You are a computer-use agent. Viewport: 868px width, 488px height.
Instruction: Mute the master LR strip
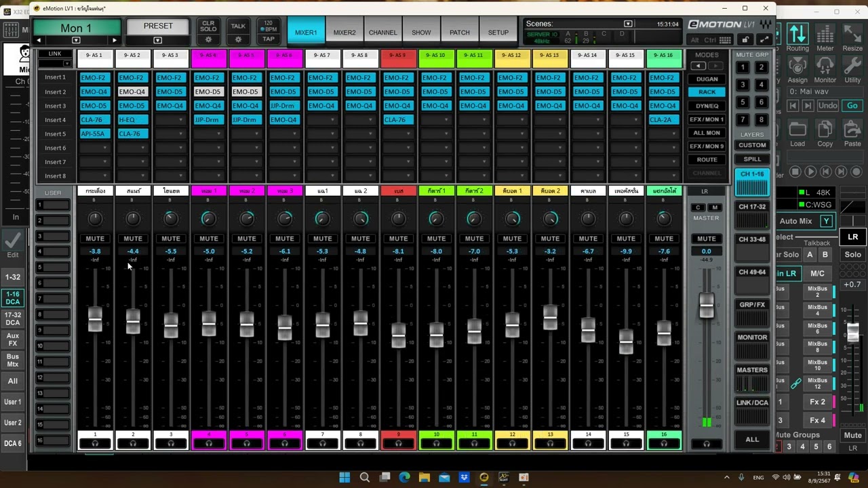[x=707, y=239]
